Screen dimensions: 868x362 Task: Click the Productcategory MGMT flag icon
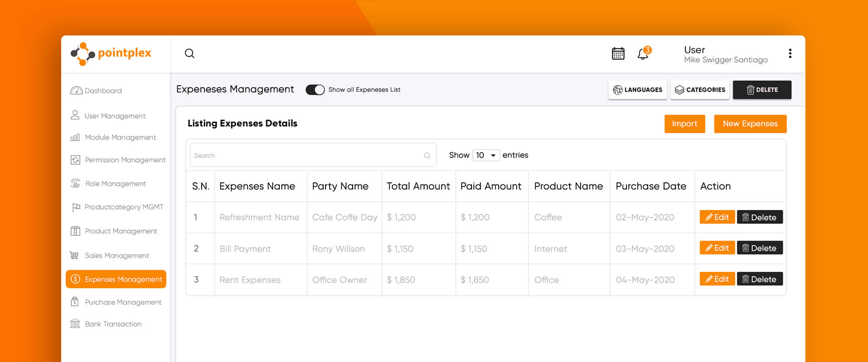[76, 207]
